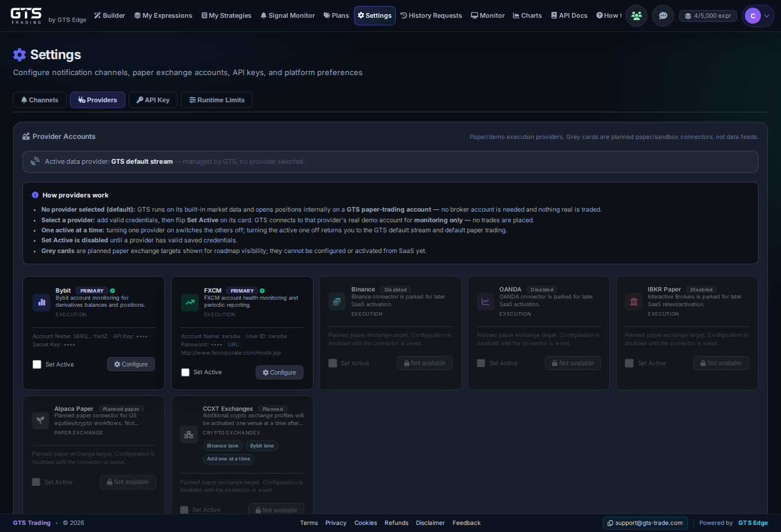Click the disabled Set Active checkbox for IBKR Paper
The height and width of the screenshot is (532, 781).
(x=629, y=364)
